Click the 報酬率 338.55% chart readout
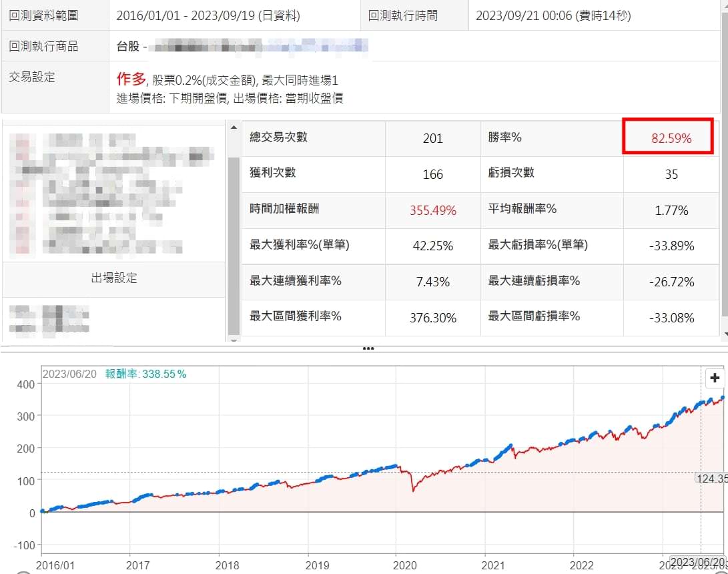 pos(145,374)
